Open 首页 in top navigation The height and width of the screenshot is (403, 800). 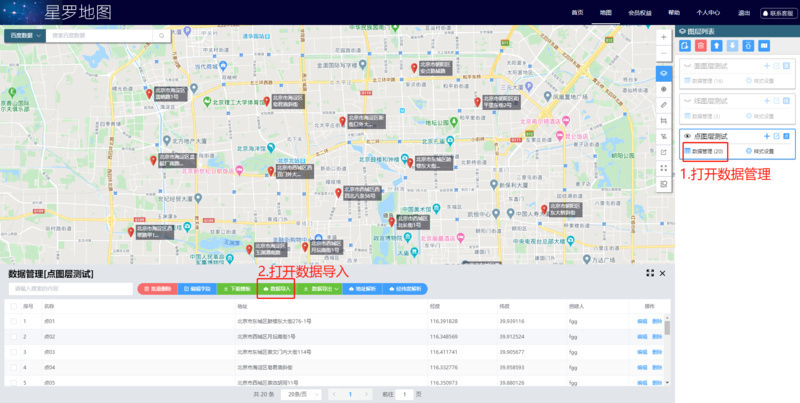577,13
